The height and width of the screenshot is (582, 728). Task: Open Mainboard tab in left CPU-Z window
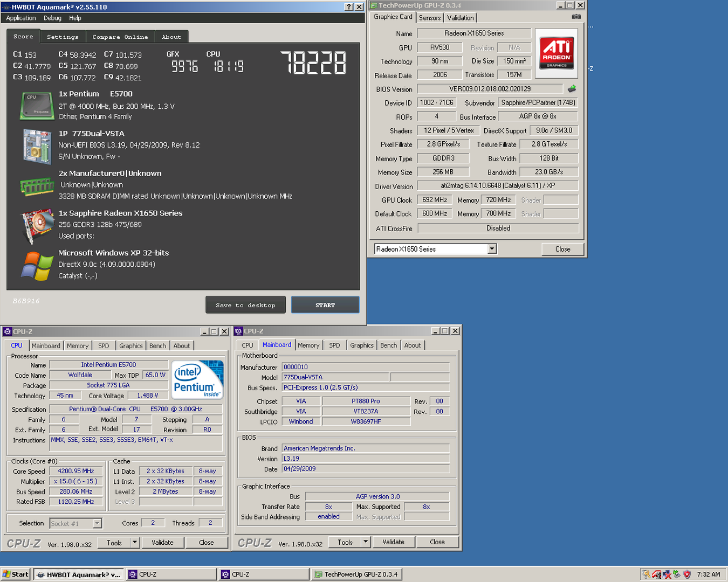tap(46, 346)
